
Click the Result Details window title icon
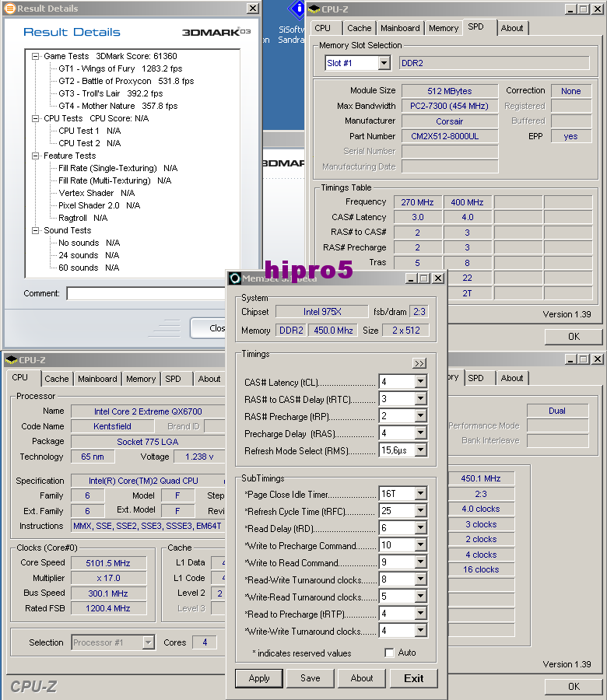pyautogui.click(x=10, y=9)
